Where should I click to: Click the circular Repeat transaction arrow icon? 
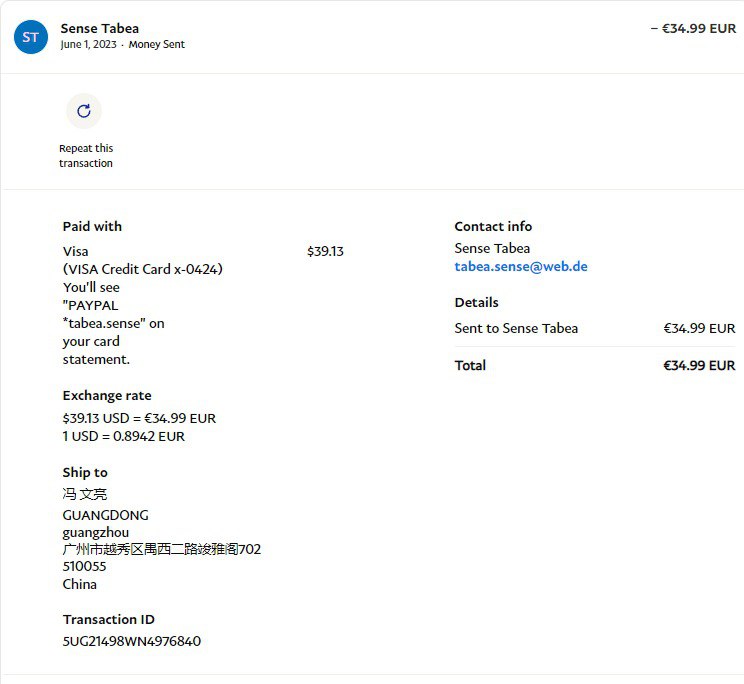point(84,111)
